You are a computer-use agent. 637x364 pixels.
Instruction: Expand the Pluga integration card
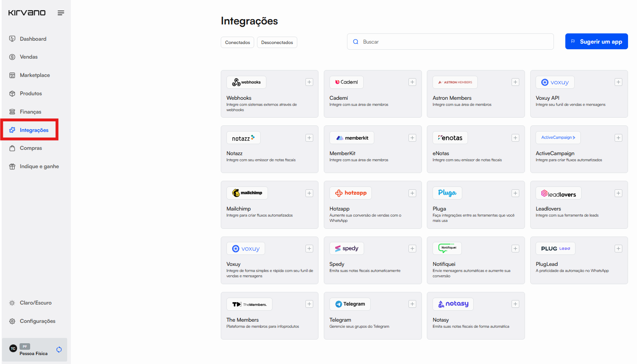click(515, 193)
